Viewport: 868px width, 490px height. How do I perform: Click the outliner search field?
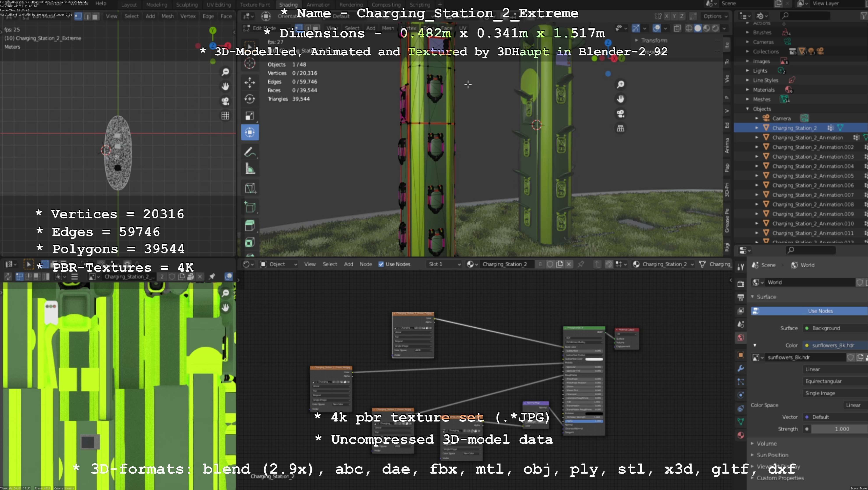pos(805,16)
